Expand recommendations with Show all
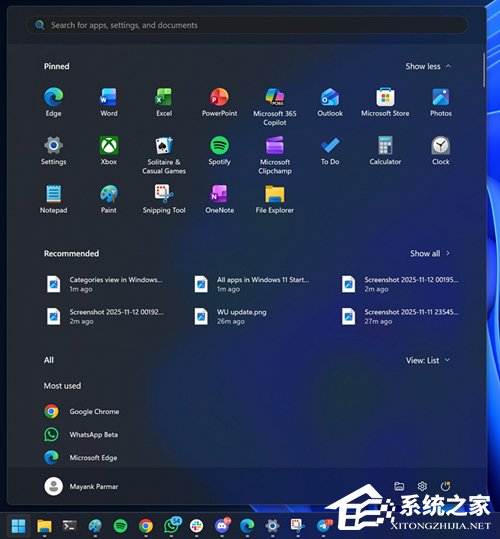The width and height of the screenshot is (500, 539). 430,254
